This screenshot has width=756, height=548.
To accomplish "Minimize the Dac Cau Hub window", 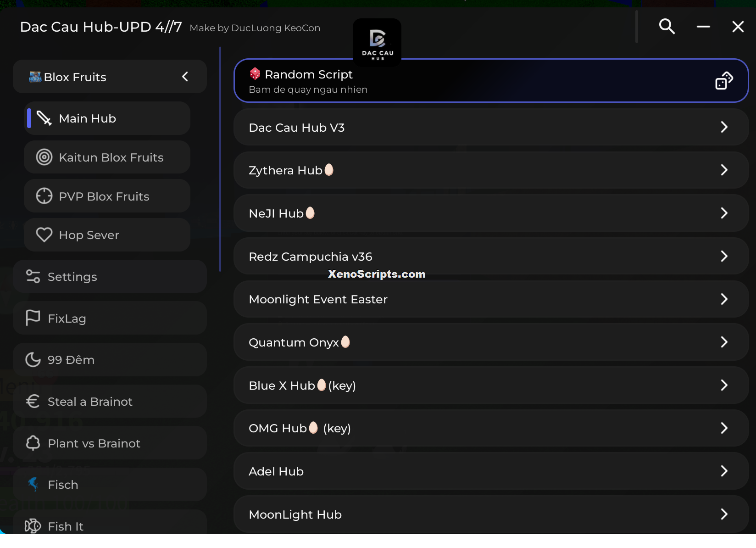I will pyautogui.click(x=703, y=27).
